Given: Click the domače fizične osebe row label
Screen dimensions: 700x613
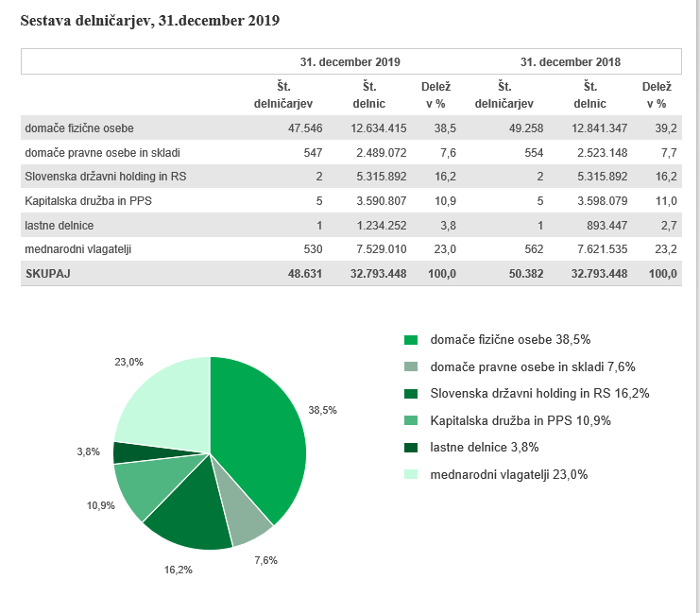Looking at the screenshot, I should (79, 128).
